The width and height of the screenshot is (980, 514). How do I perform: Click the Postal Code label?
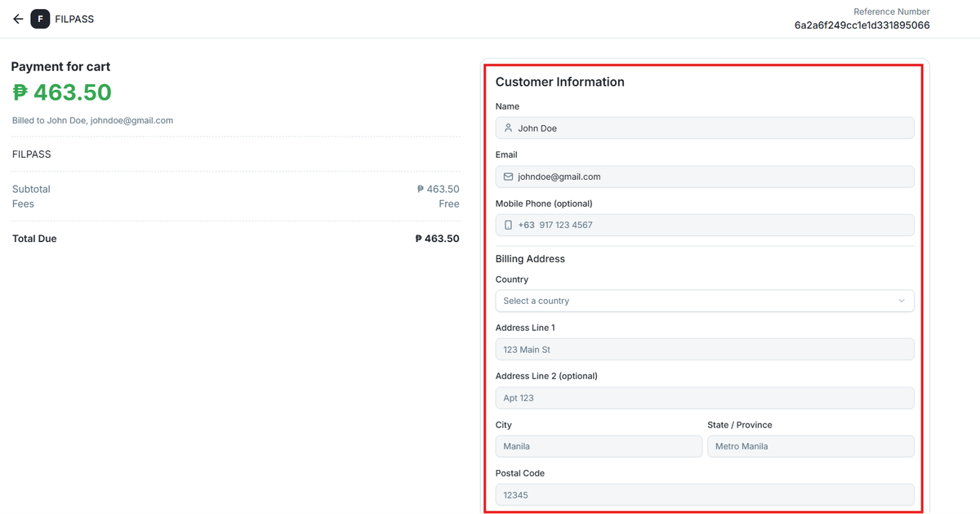pos(520,473)
